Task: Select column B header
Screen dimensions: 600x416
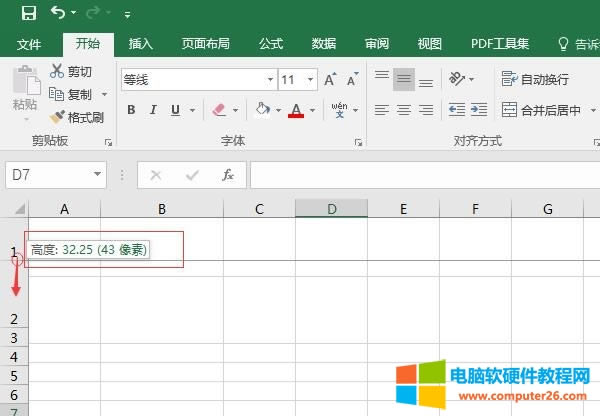Action: pyautogui.click(x=161, y=209)
